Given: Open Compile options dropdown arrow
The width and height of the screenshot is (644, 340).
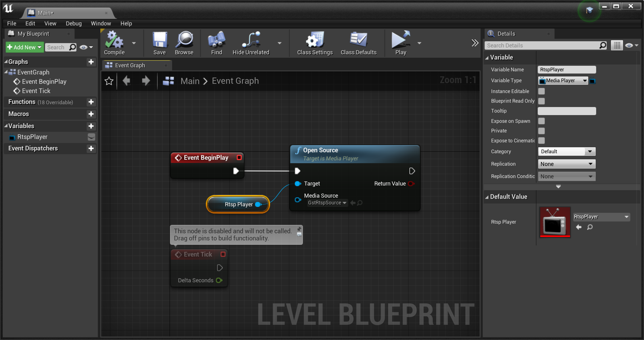Looking at the screenshot, I should [x=134, y=43].
